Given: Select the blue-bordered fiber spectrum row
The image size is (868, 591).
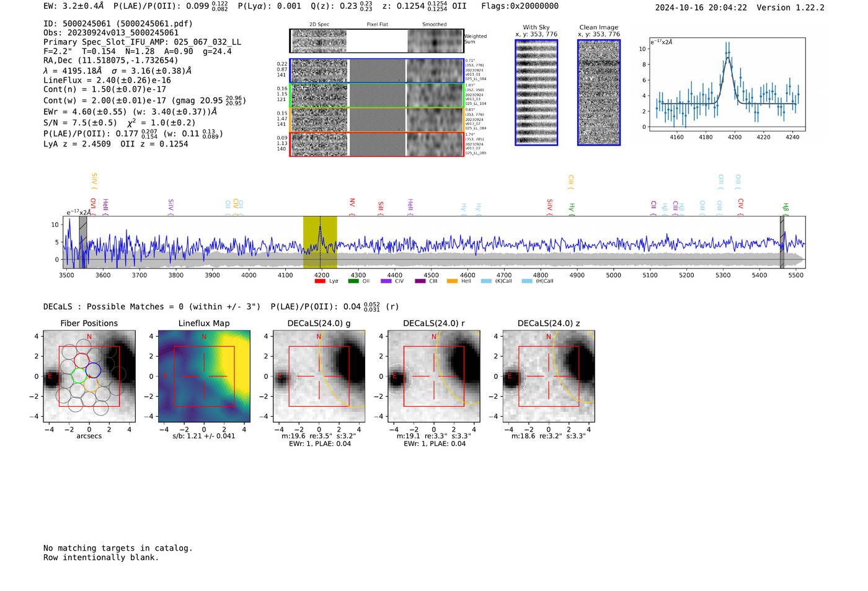Looking at the screenshot, I should coord(377,71).
